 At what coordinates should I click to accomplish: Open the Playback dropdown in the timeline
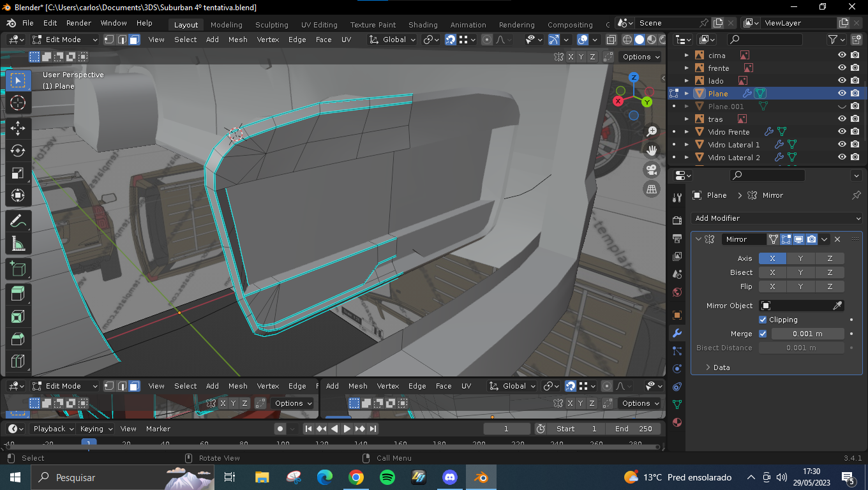54,429
